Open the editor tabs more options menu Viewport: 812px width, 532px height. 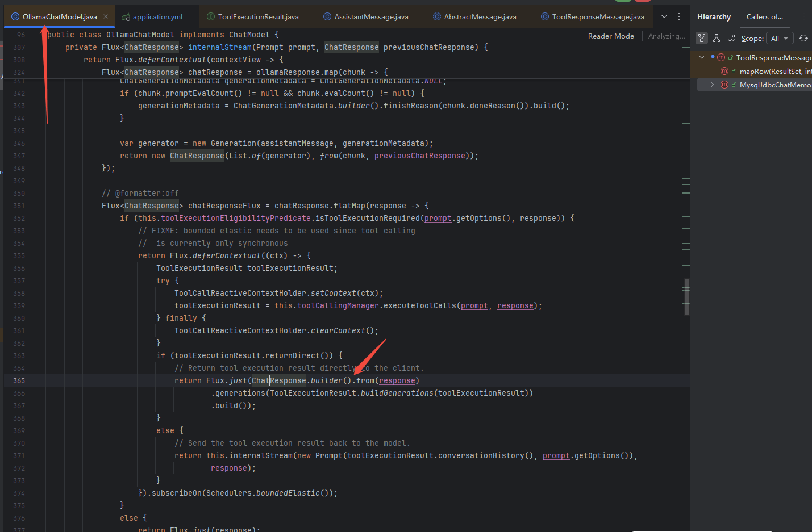679,16
